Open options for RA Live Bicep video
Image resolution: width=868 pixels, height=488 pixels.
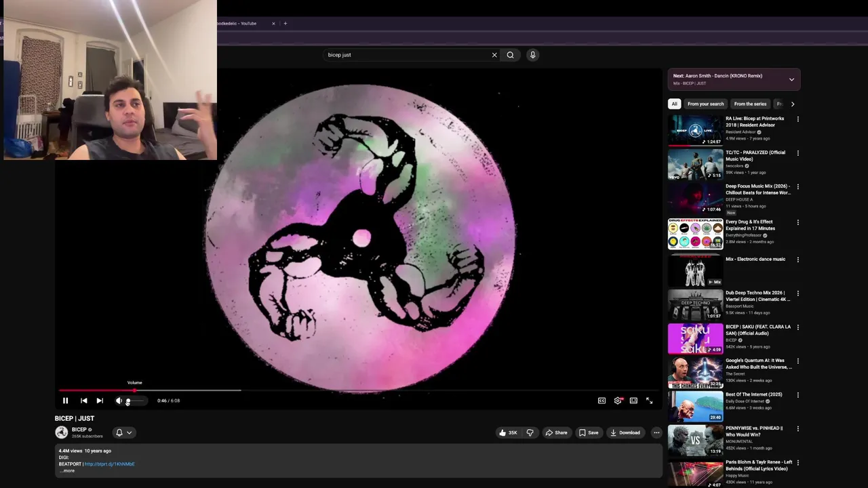[797, 119]
